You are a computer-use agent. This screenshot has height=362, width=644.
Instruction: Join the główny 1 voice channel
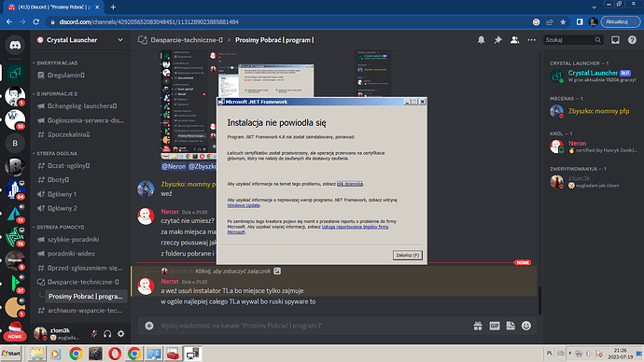[80, 194]
